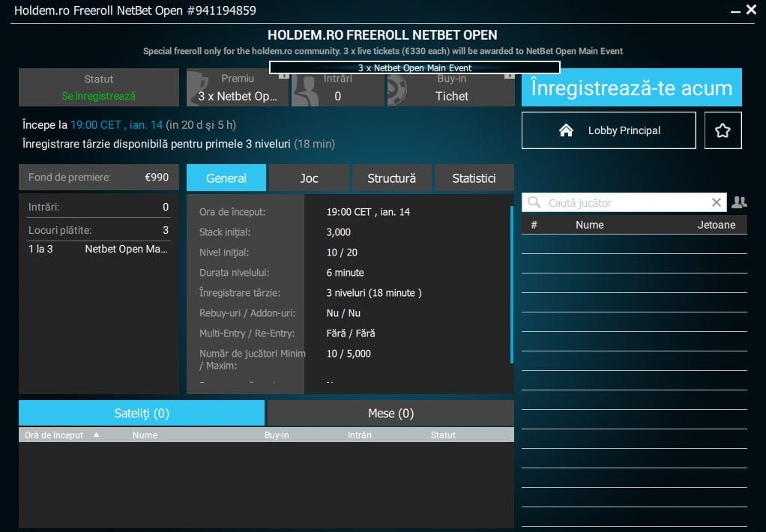Click the Înregistrare târzie disponibilă text line
The height and width of the screenshot is (532, 766).
point(179,144)
